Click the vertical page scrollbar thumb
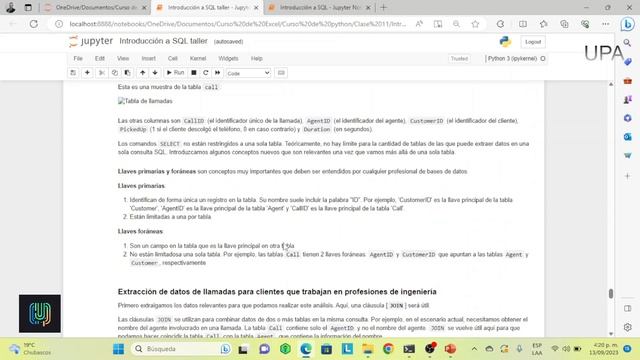Screen dimensions: 640x360 tap(611, 293)
